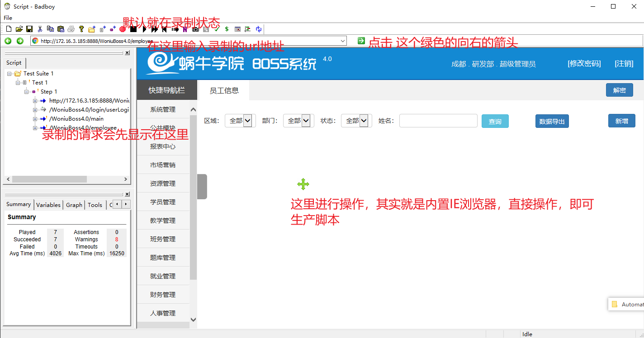This screenshot has width=644, height=338.
Task: Expand the /WoniuBoss4.0/main request node
Action: 35,119
